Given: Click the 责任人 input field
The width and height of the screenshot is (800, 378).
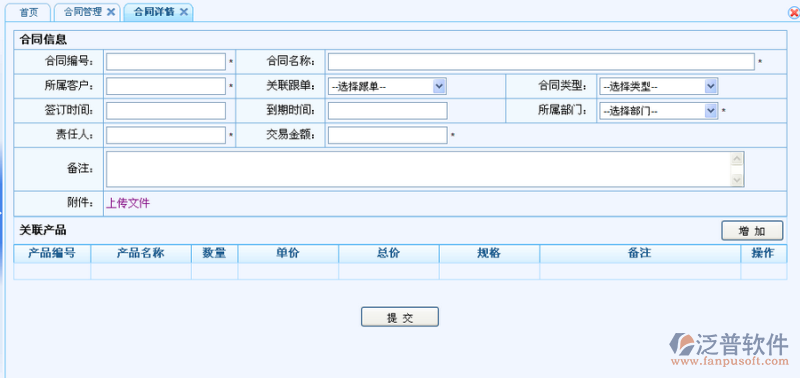Looking at the screenshot, I should (166, 135).
